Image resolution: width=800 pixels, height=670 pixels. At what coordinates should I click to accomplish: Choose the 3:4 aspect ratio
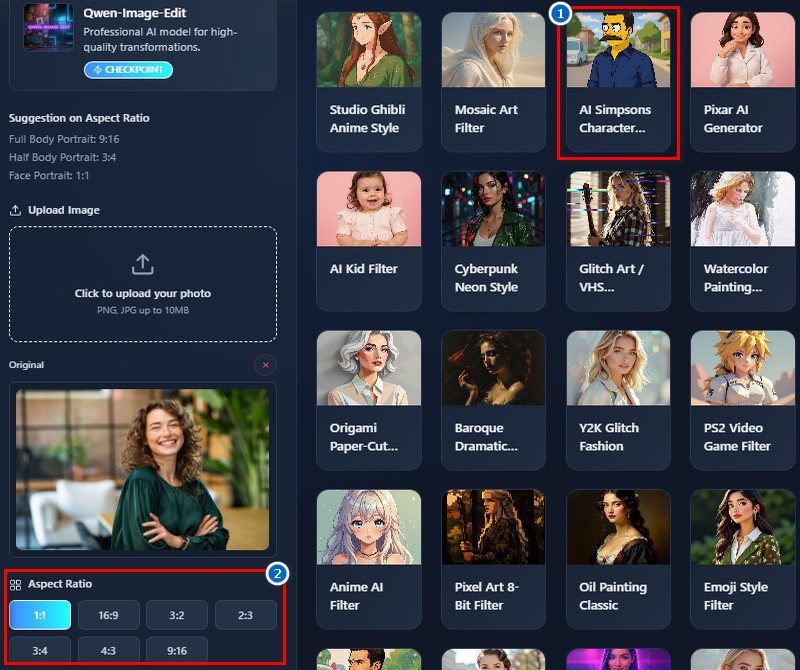(40, 650)
